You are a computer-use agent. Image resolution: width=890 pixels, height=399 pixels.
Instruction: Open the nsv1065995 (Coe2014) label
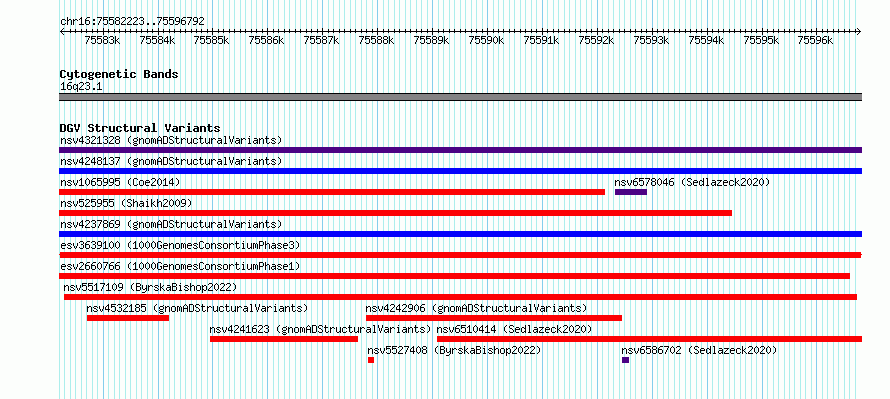pyautogui.click(x=120, y=182)
